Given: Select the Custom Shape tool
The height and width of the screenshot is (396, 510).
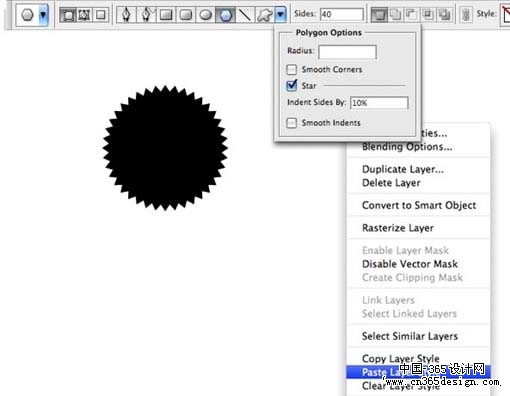Looking at the screenshot, I should [265, 15].
